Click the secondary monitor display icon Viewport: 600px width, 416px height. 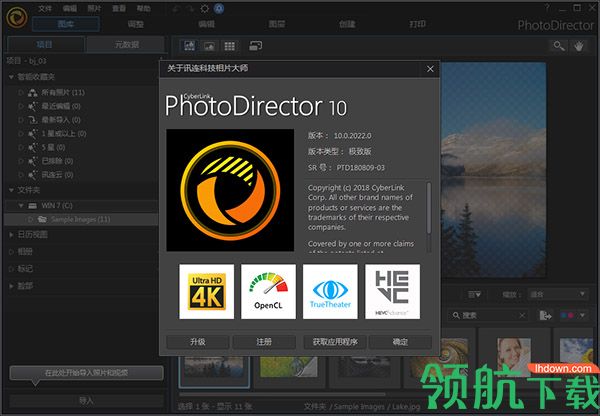pos(256,46)
